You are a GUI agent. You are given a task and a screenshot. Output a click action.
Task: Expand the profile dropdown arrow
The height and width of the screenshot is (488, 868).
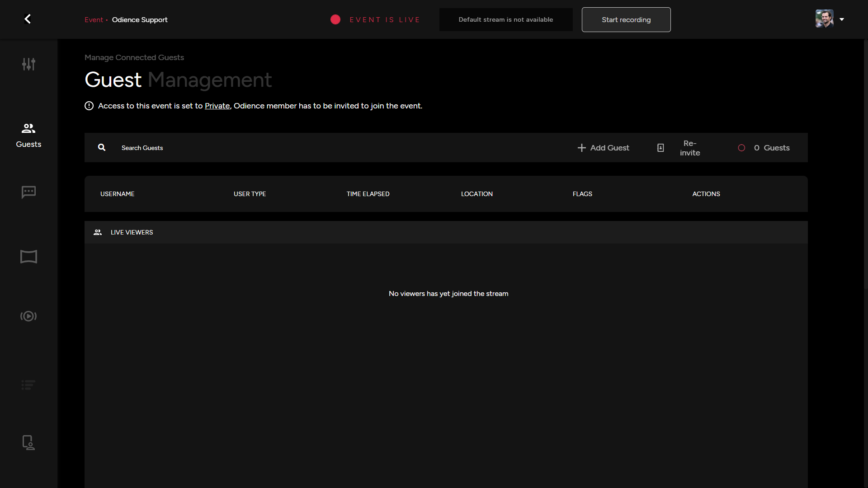(x=842, y=19)
